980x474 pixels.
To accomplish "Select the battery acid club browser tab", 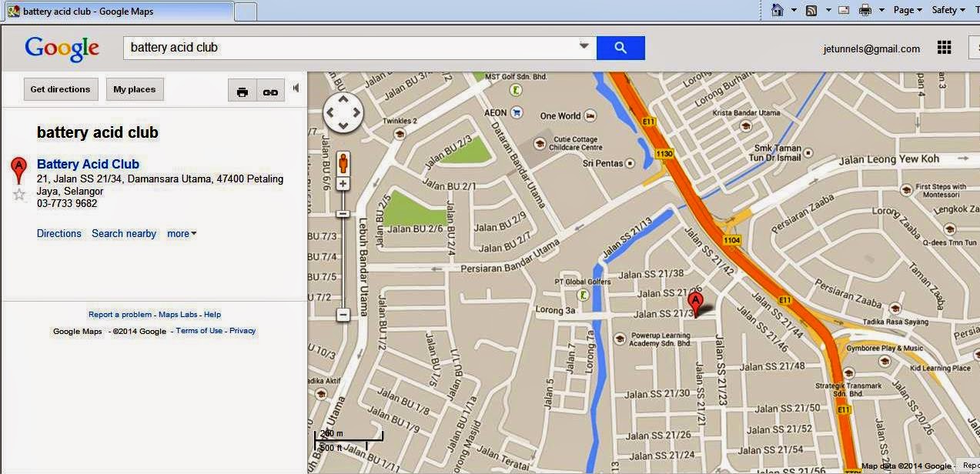I will click(x=118, y=12).
